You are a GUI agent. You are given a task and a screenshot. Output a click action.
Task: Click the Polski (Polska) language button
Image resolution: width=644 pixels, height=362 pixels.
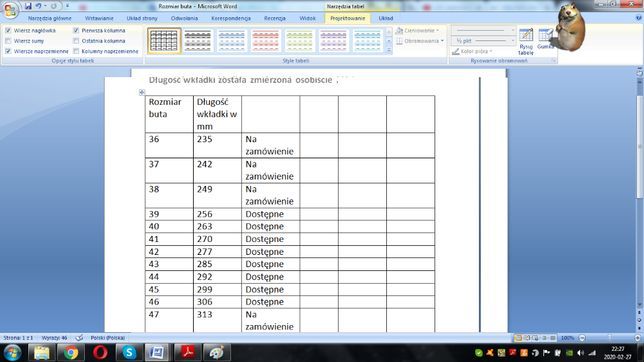pos(108,338)
